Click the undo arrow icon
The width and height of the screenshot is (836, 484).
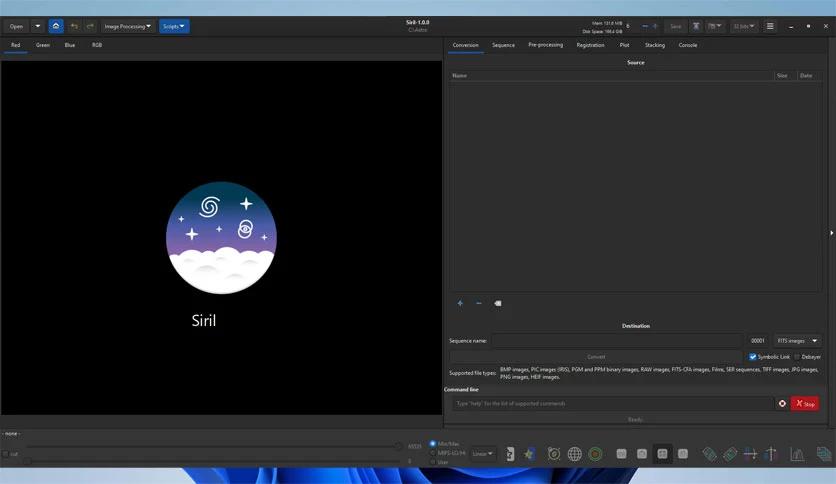(74, 26)
